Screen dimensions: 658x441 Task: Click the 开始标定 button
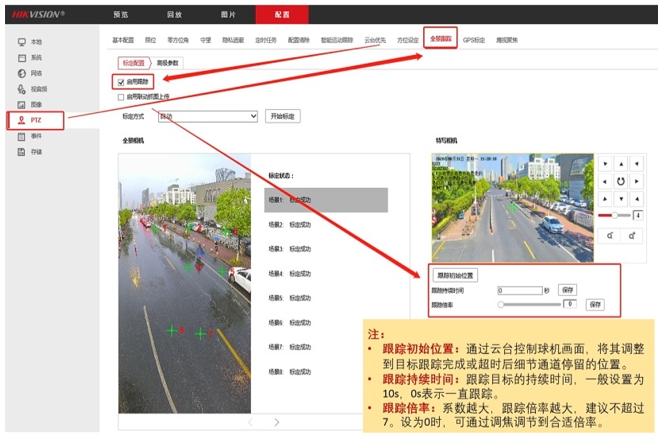tap(283, 116)
